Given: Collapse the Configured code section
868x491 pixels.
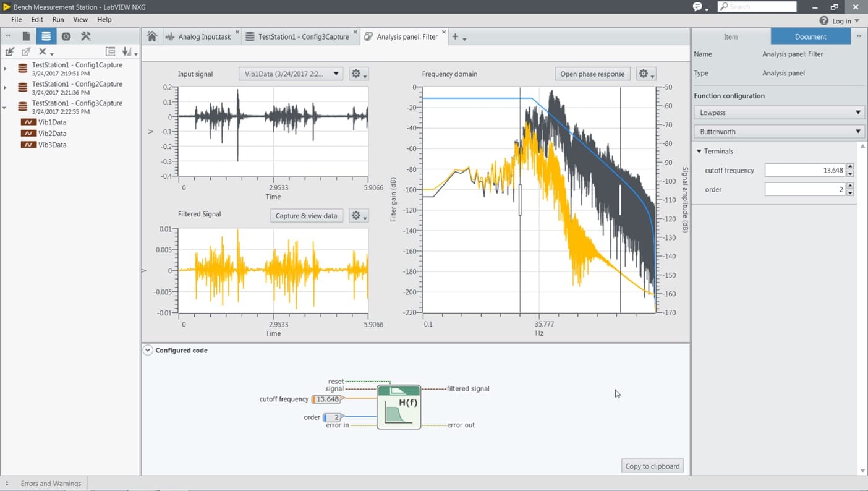Looking at the screenshot, I should 148,350.
